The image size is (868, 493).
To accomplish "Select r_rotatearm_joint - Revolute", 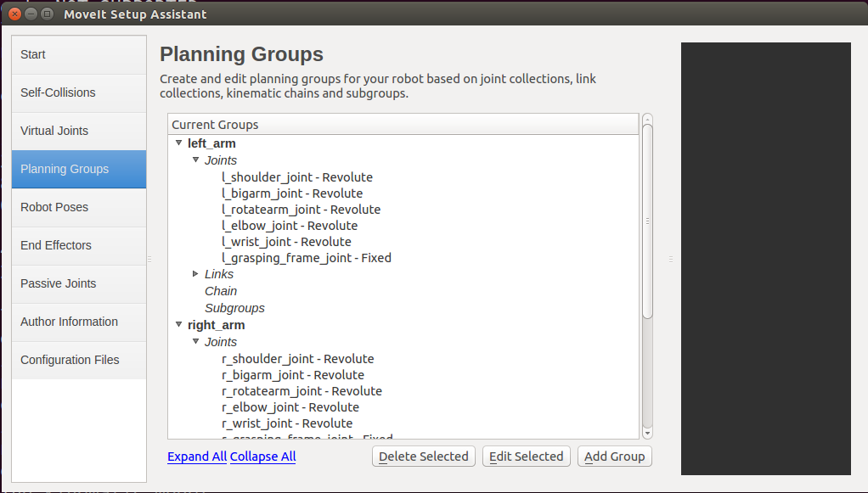I will (302, 391).
